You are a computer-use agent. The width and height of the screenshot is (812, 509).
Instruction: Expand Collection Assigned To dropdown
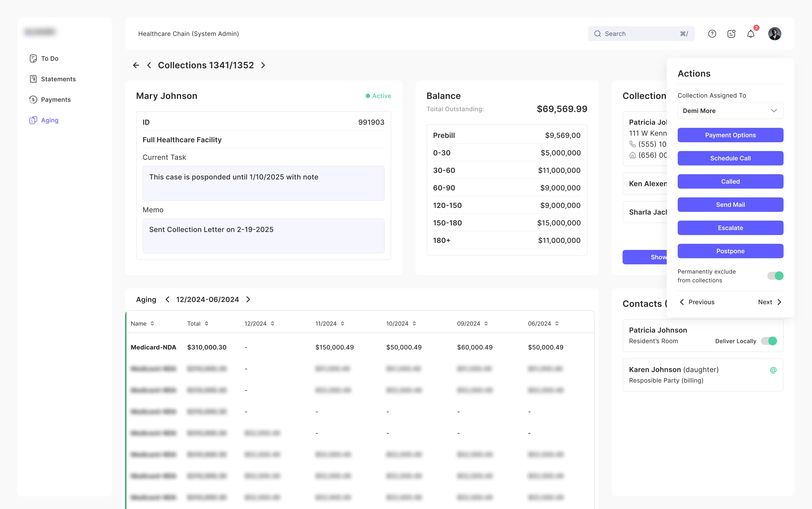(x=730, y=111)
